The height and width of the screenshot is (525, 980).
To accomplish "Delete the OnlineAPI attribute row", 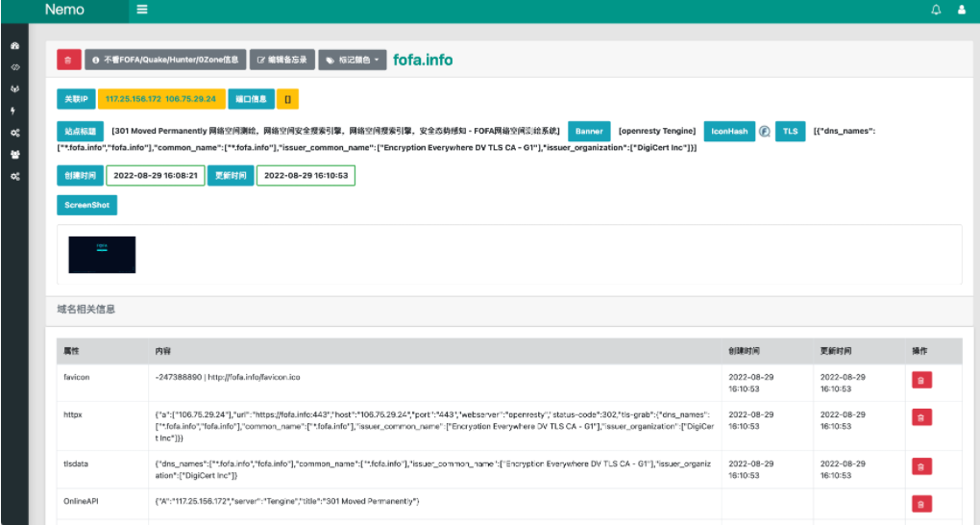I will 921,504.
